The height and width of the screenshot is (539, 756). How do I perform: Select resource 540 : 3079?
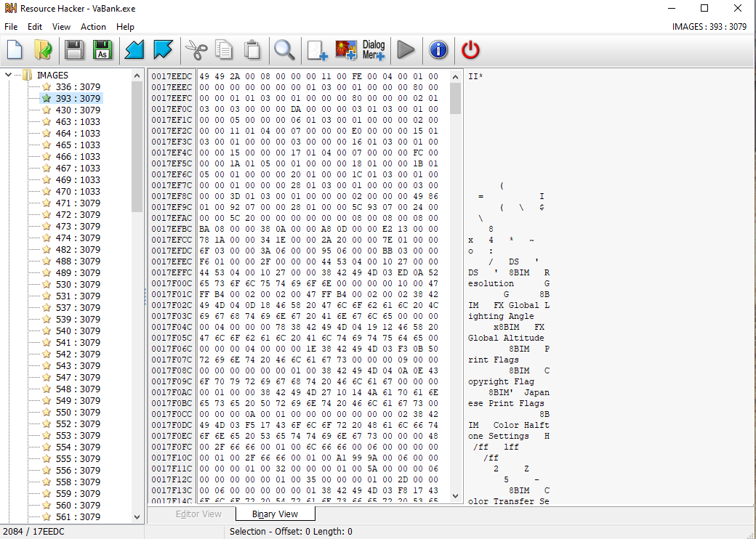pyautogui.click(x=78, y=331)
